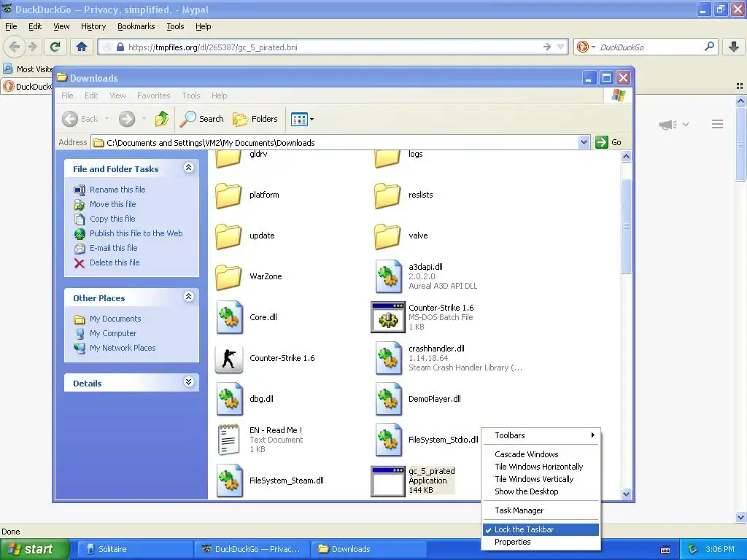
Task: Click E-mail this file
Action: (x=113, y=248)
